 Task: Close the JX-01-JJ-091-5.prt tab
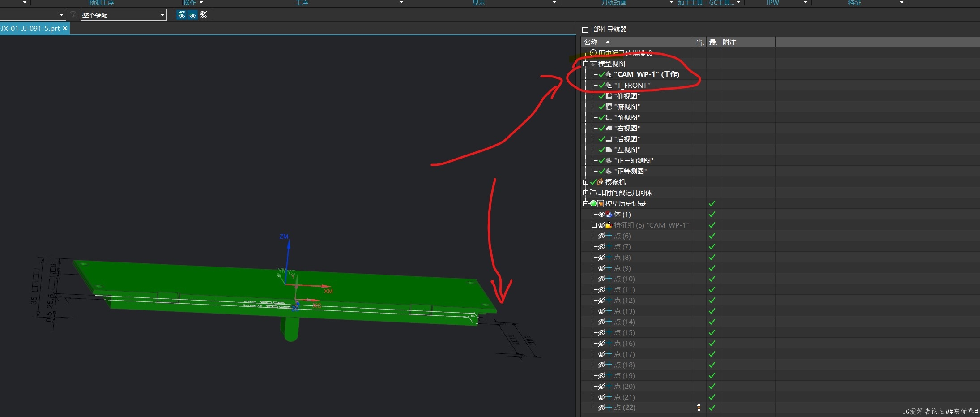[65, 28]
